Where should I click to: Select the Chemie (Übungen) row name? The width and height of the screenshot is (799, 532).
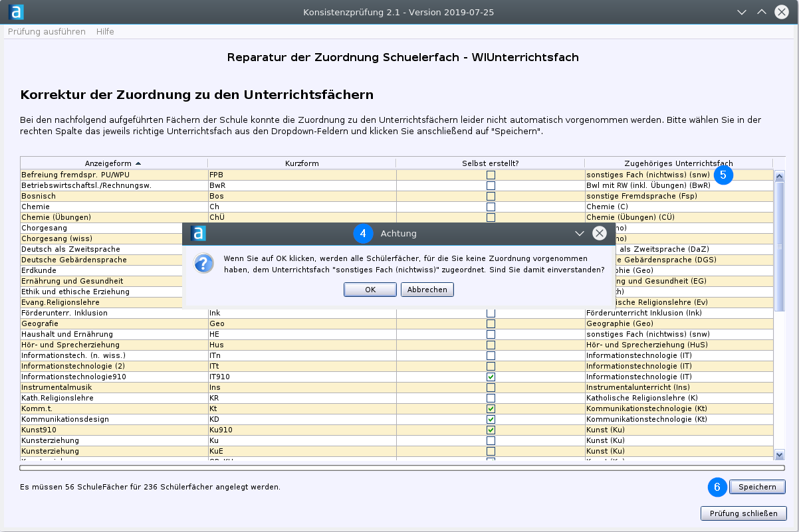tap(114, 217)
